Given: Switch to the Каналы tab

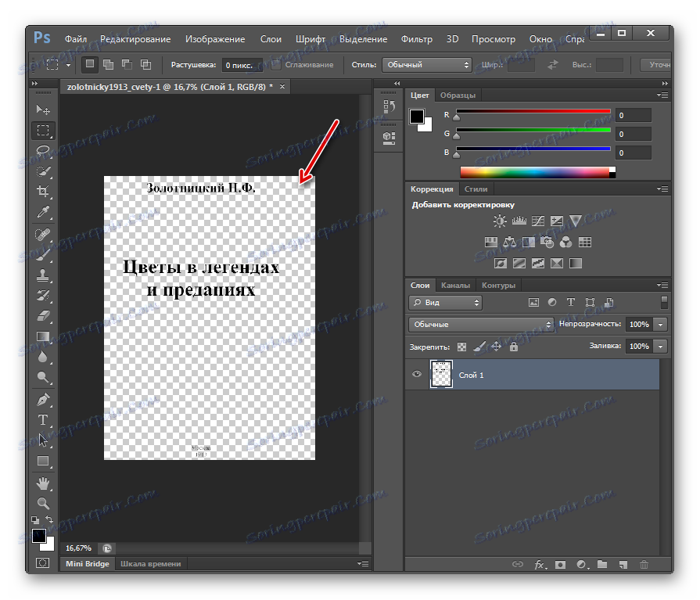Looking at the screenshot, I should (x=455, y=286).
